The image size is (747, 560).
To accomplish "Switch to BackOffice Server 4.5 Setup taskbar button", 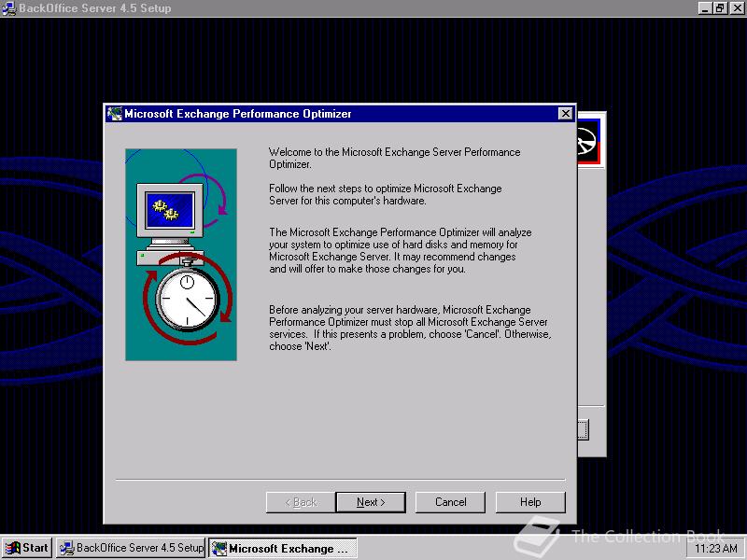I will click(131, 548).
